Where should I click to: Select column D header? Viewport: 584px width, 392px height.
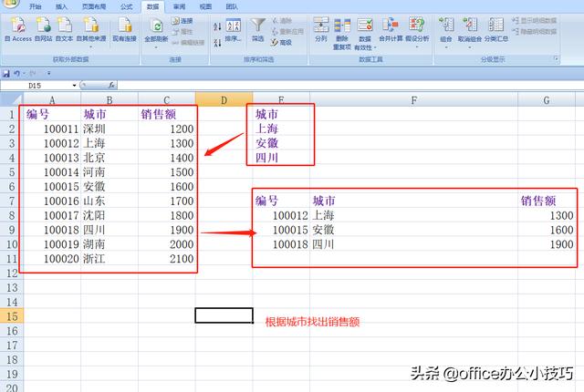(x=224, y=99)
